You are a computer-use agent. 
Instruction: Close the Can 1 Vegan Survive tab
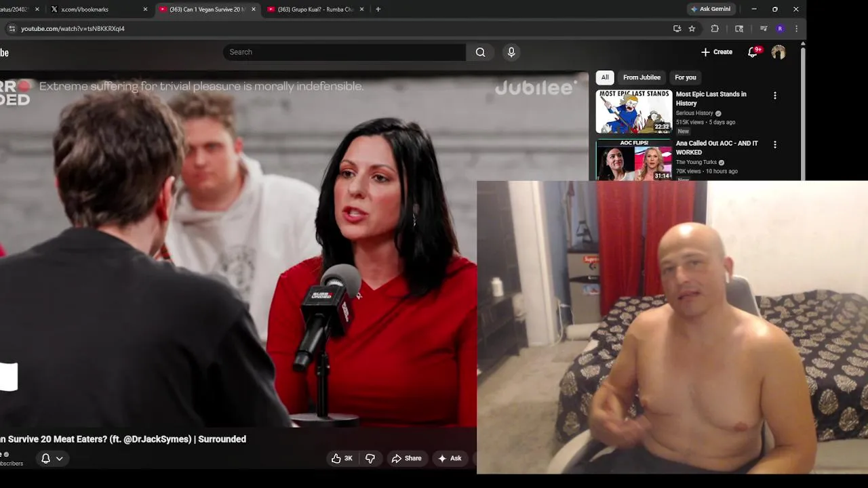[254, 9]
